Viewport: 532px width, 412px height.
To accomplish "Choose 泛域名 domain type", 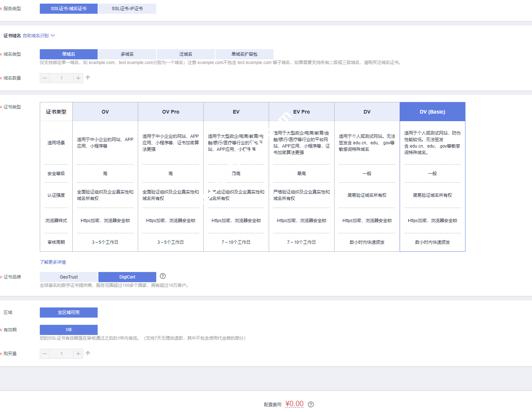I will pyautogui.click(x=186, y=54).
